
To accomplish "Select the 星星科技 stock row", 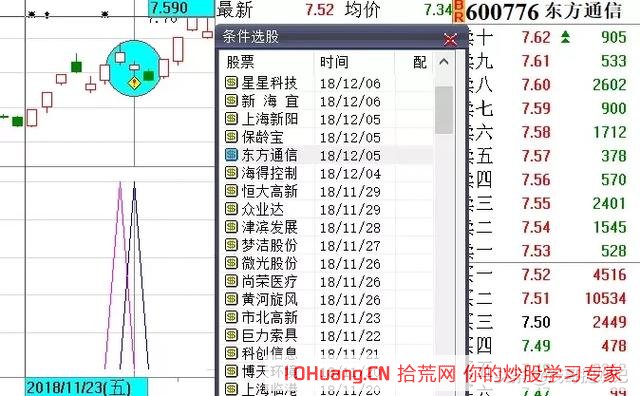I will pos(327,83).
